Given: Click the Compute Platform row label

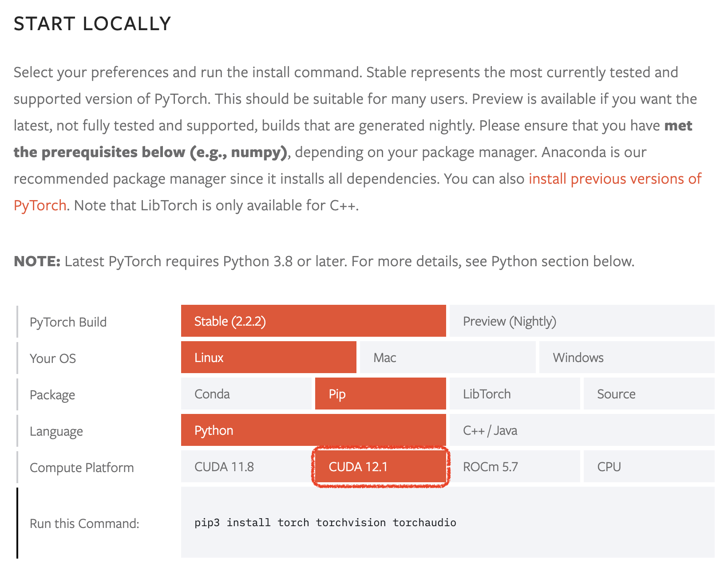Looking at the screenshot, I should click(x=82, y=468).
